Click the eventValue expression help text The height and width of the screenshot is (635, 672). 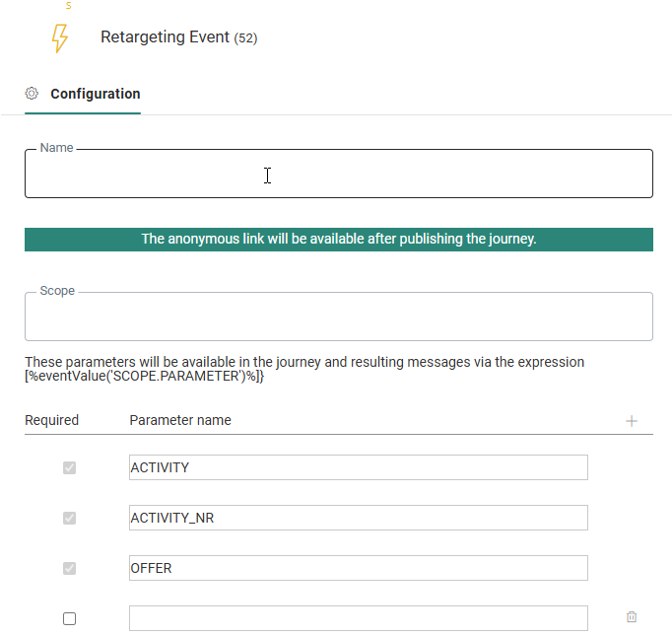tap(303, 369)
